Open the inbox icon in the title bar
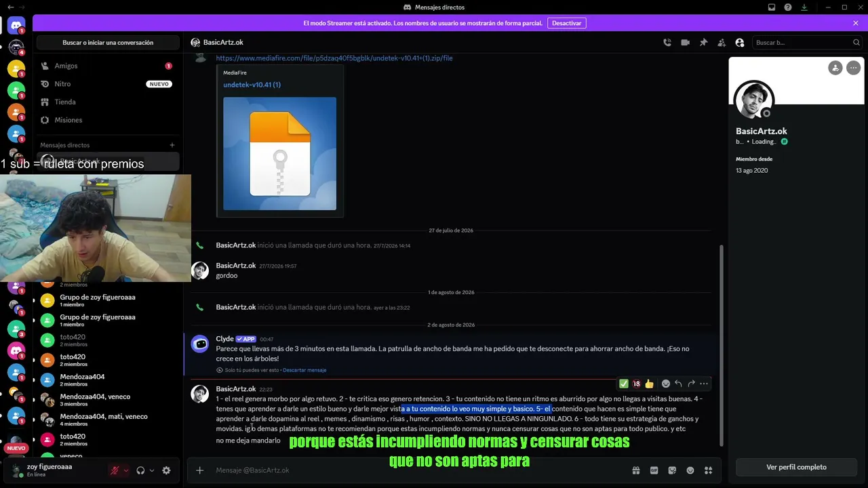The width and height of the screenshot is (868, 488). [x=772, y=7]
